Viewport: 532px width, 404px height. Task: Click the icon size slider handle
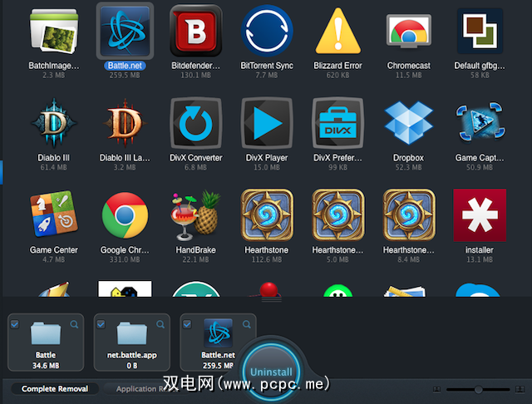[x=478, y=389]
